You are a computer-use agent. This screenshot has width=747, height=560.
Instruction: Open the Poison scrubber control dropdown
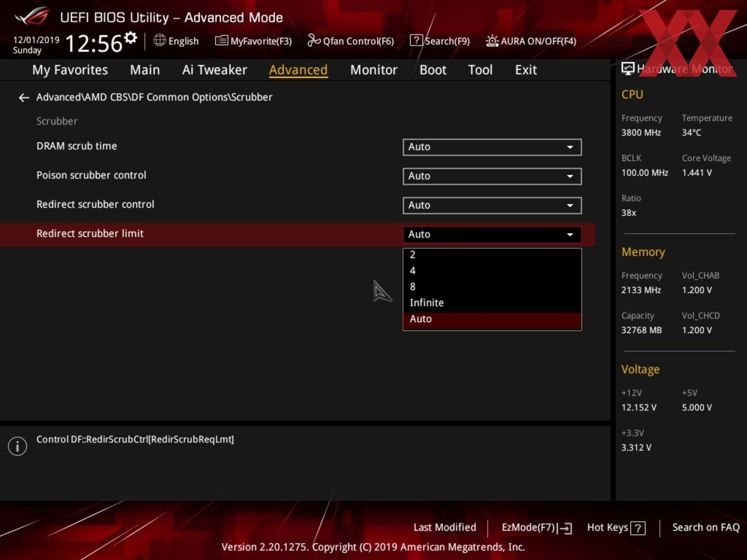[x=492, y=176]
